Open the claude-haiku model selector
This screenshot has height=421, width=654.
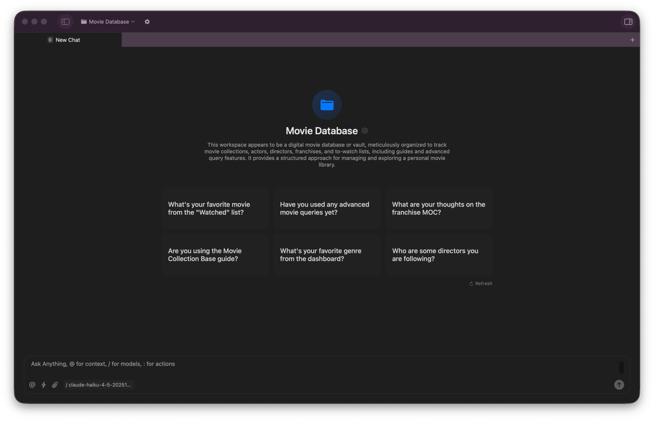click(98, 385)
